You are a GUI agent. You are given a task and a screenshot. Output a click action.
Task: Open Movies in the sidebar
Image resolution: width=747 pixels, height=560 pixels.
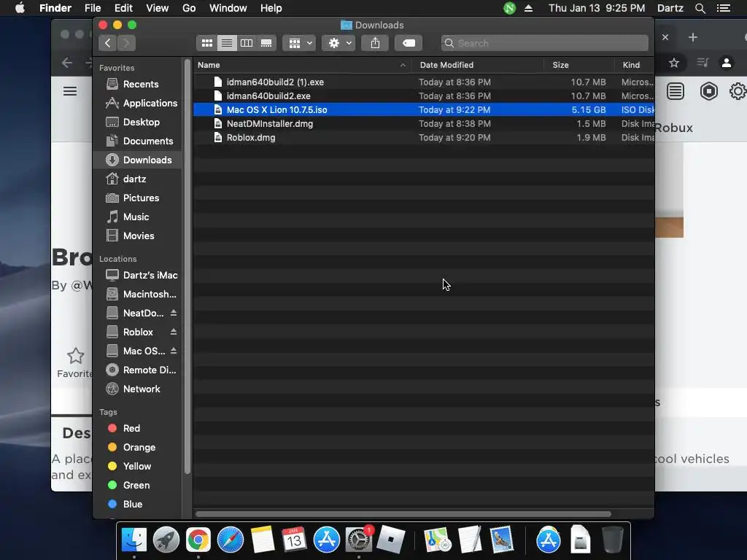[137, 236]
